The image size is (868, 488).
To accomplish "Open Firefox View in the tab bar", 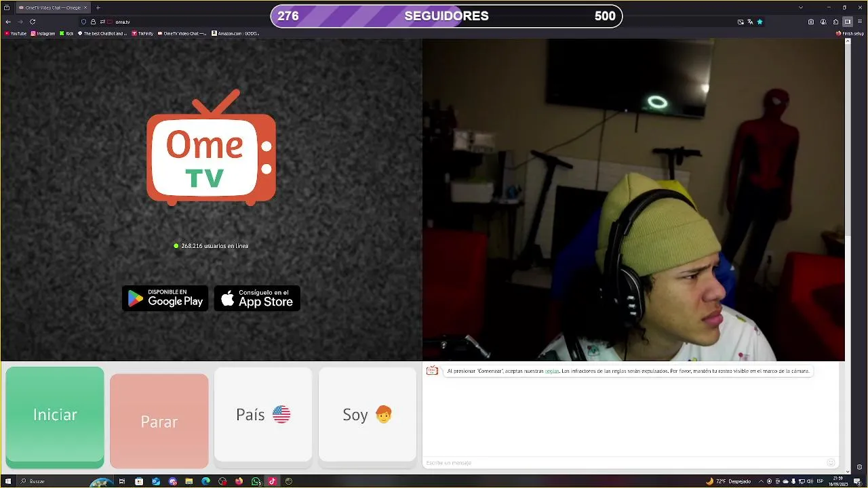I will point(7,7).
